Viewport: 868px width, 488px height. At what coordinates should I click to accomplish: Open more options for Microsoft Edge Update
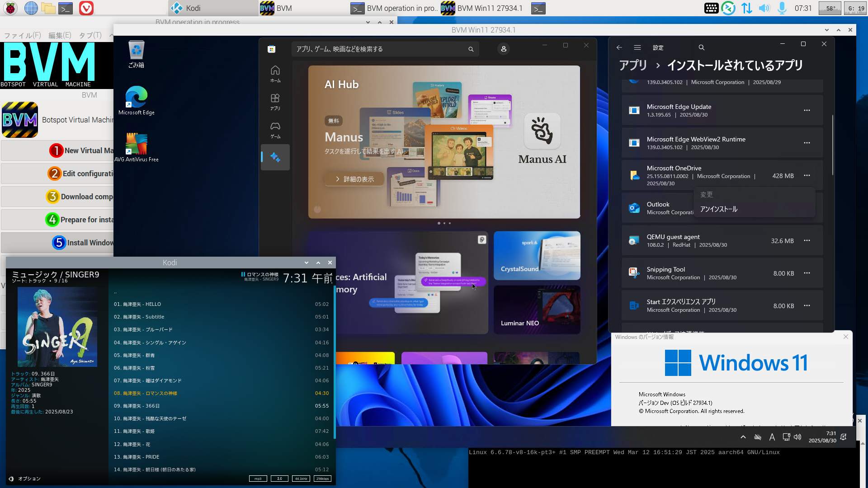coord(807,110)
